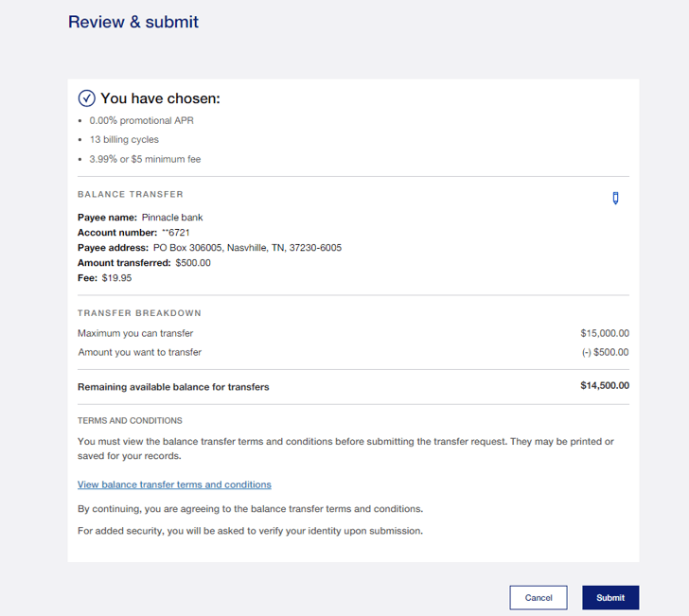
Task: Click the Transfer Breakdown section header
Action: tap(139, 313)
